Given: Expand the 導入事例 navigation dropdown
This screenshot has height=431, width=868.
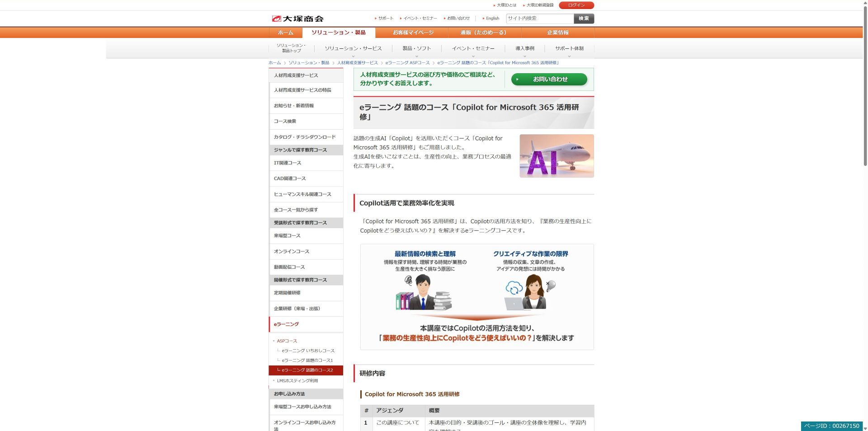Looking at the screenshot, I should 524,56.
